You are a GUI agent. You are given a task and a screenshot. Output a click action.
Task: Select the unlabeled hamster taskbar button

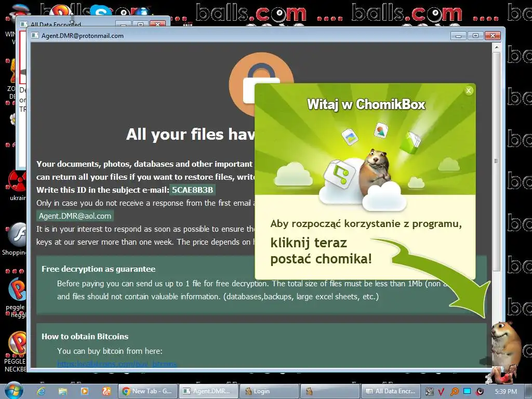[x=330, y=391]
